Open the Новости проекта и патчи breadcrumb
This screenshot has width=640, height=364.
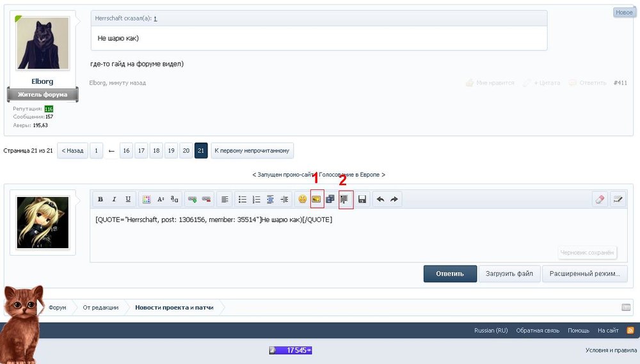pos(174,308)
